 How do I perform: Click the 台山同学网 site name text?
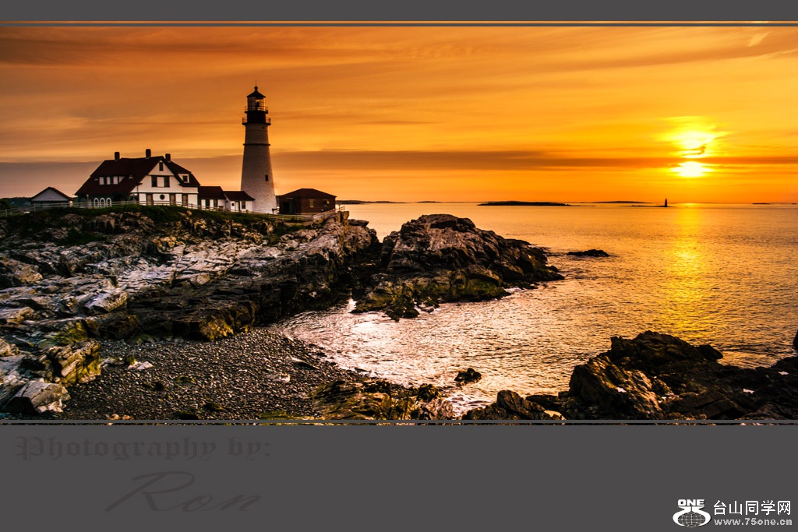coord(752,507)
